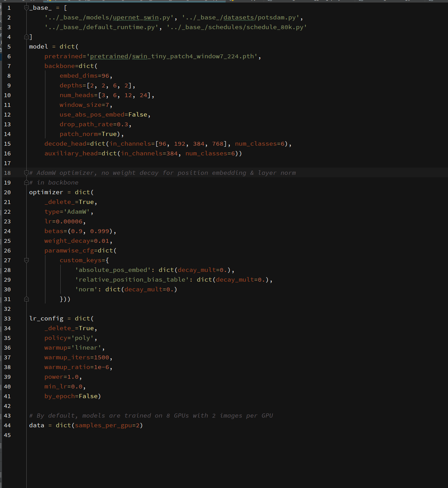Collapse the custom_keys block fold marker
The height and width of the screenshot is (488, 448).
27,260
